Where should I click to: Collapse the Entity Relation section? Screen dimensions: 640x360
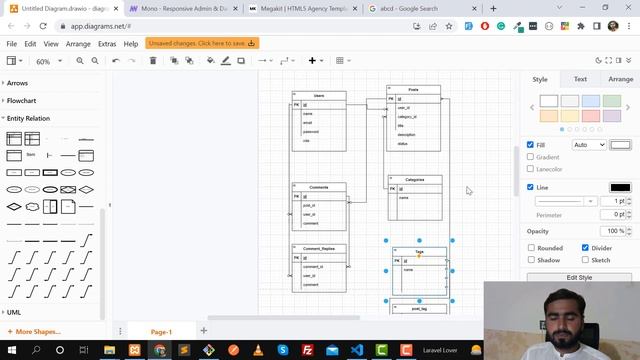coord(28,118)
